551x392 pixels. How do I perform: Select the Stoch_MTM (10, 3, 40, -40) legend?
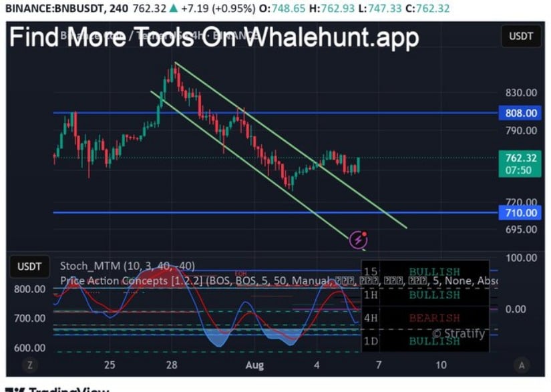(127, 266)
